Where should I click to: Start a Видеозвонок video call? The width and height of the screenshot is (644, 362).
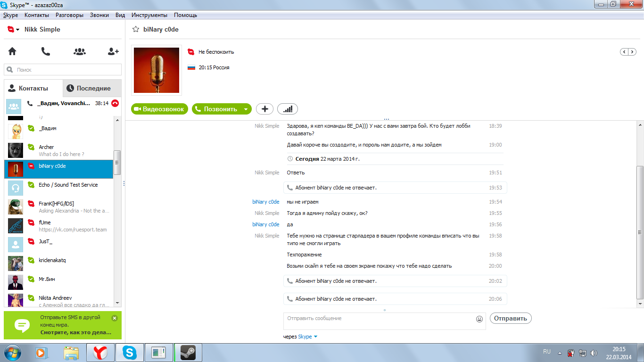click(x=159, y=109)
